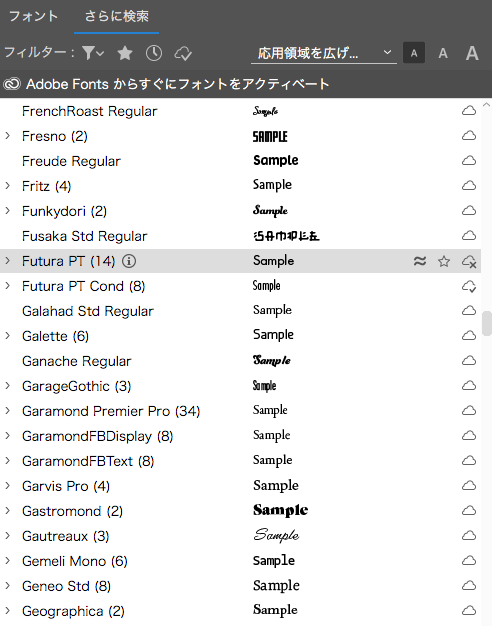Click the Adobe Fonts activation banner text
Viewport: 492px width, 626px height.
point(178,84)
